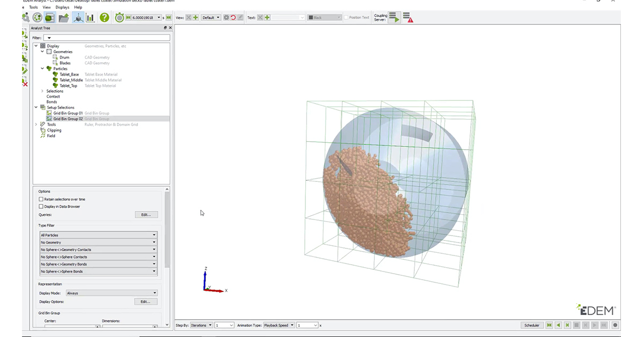Viewport: 644px width, 337px height.
Task: Open the View menu
Action: click(47, 8)
